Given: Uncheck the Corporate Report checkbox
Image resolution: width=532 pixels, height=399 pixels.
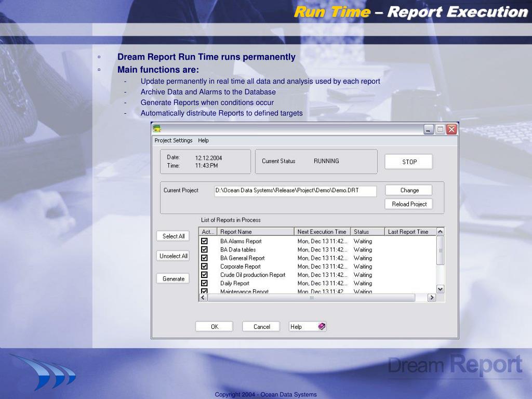Looking at the screenshot, I should point(204,267).
